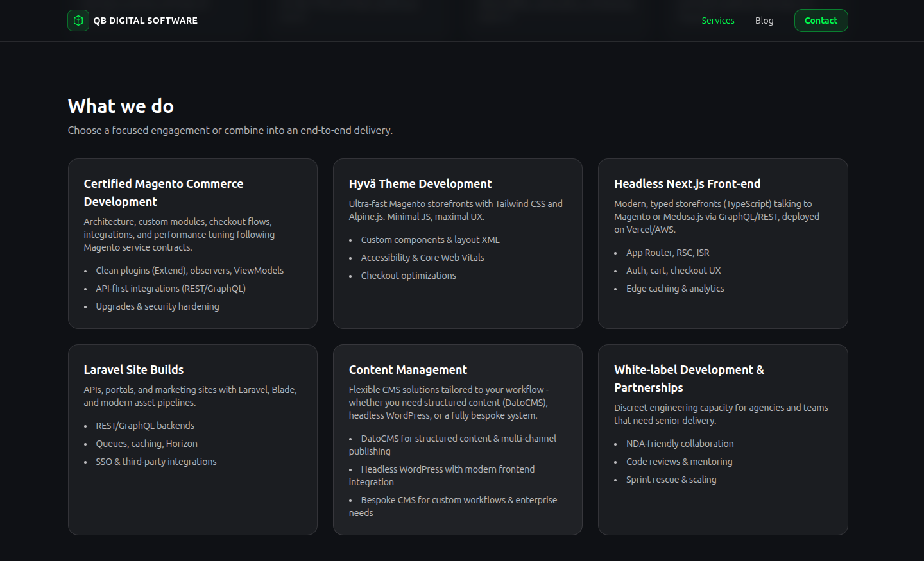Select the 'SSO & third-party integrations' bullet

click(156, 461)
